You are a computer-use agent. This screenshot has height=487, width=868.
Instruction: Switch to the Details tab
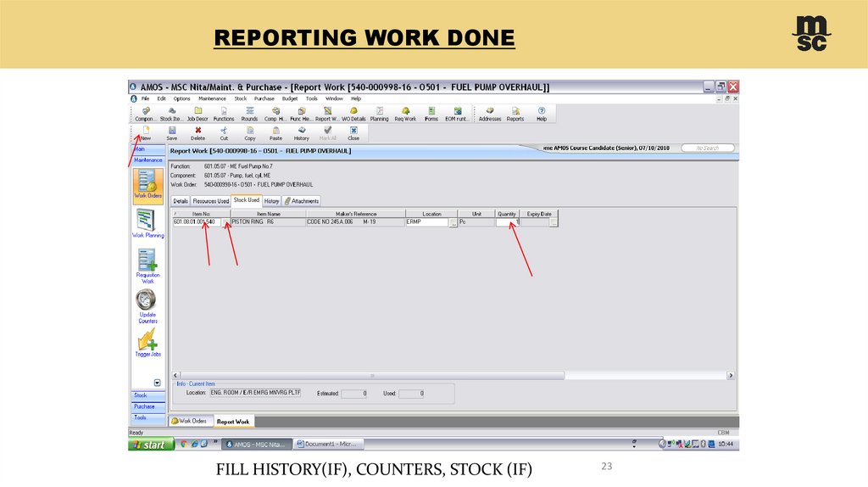pyautogui.click(x=181, y=201)
